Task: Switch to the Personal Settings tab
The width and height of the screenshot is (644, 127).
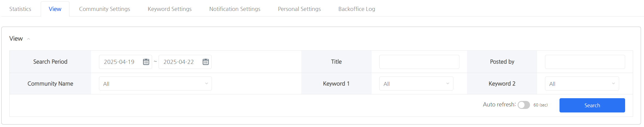Action: tap(299, 9)
